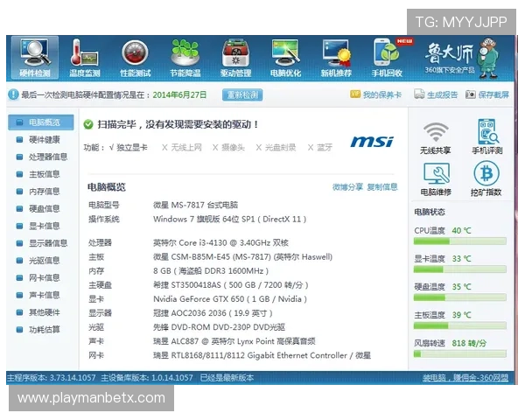This screenshot has height=420, width=525.
Task: Click the ALC887 sound card text
Action: coord(234,341)
